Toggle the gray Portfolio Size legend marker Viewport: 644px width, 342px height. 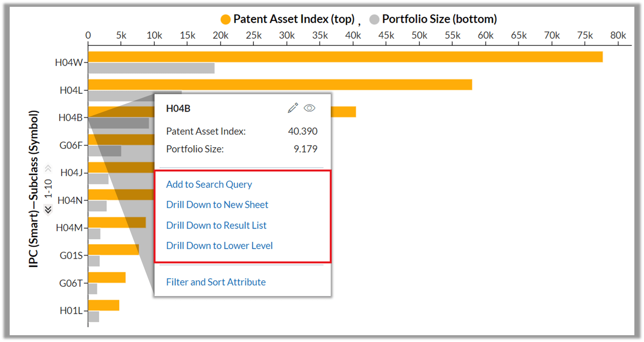(x=374, y=19)
